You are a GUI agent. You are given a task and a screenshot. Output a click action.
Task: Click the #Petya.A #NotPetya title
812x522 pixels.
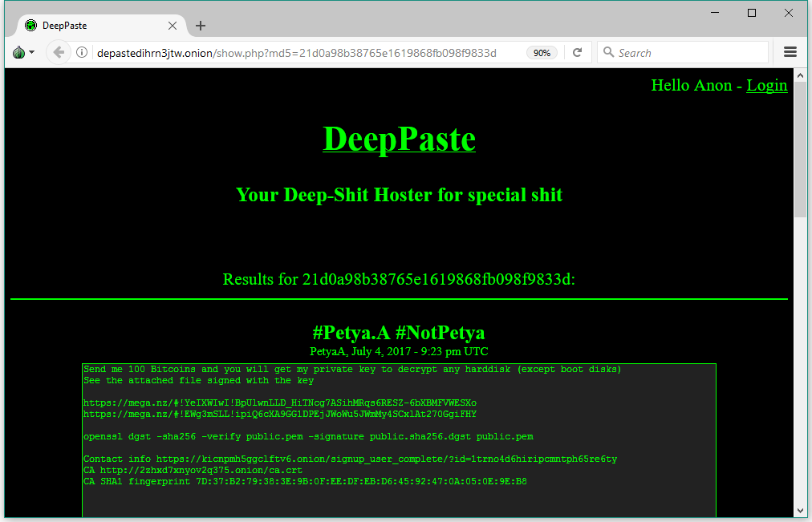[399, 333]
